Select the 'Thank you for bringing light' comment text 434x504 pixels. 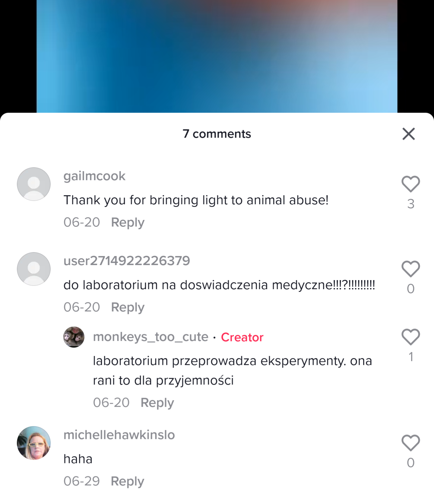click(x=196, y=200)
